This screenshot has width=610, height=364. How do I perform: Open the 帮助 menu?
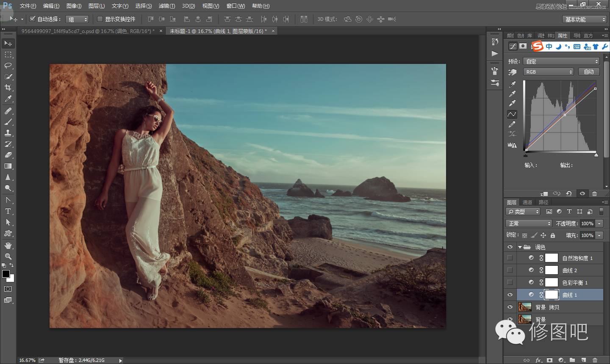(x=261, y=6)
